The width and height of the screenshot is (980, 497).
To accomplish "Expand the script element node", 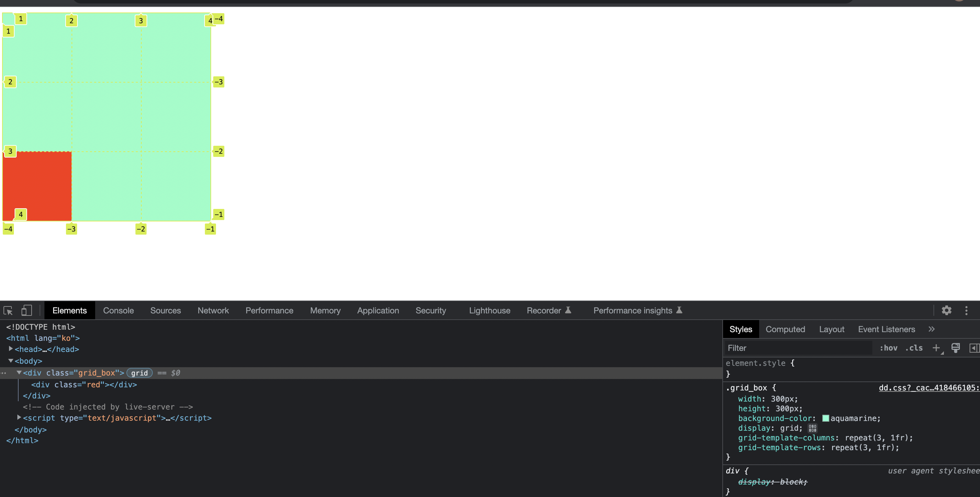I will (19, 418).
